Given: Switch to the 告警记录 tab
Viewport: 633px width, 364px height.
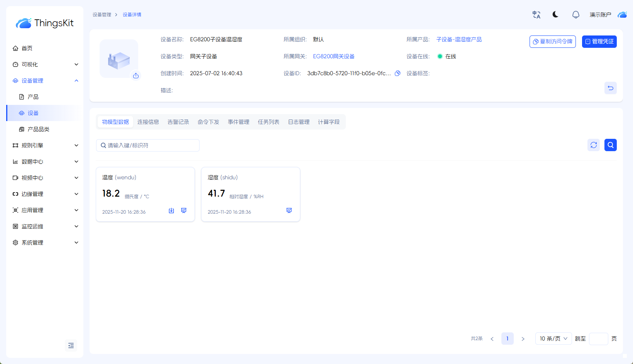Looking at the screenshot, I should [x=178, y=122].
